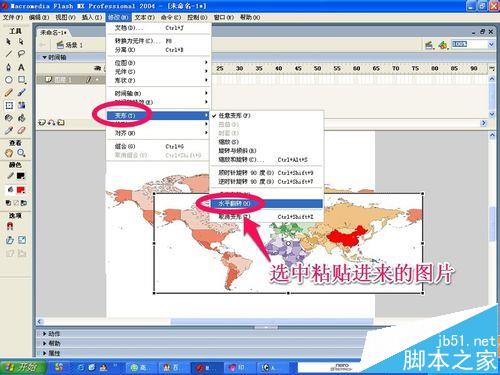Viewport: 500px width, 375px height.
Task: Select the Zoom magnifier tool
Action: (21, 153)
